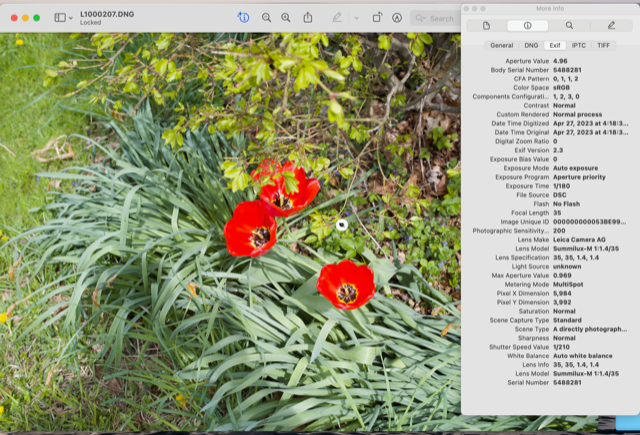Open the Keywords magnifier tab in inspector
Image resolution: width=640 pixels, height=435 pixels.
[x=569, y=25]
